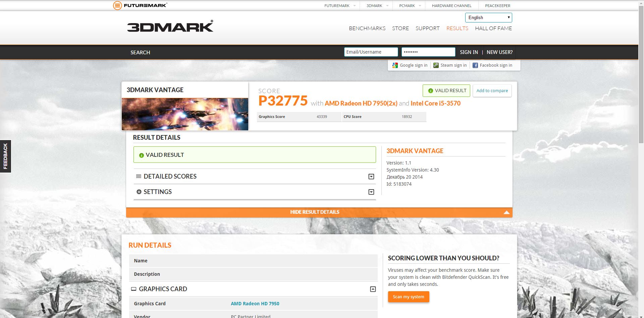This screenshot has height=318, width=644.
Task: Click the Intel Core i5-3570 link
Action: pos(435,104)
